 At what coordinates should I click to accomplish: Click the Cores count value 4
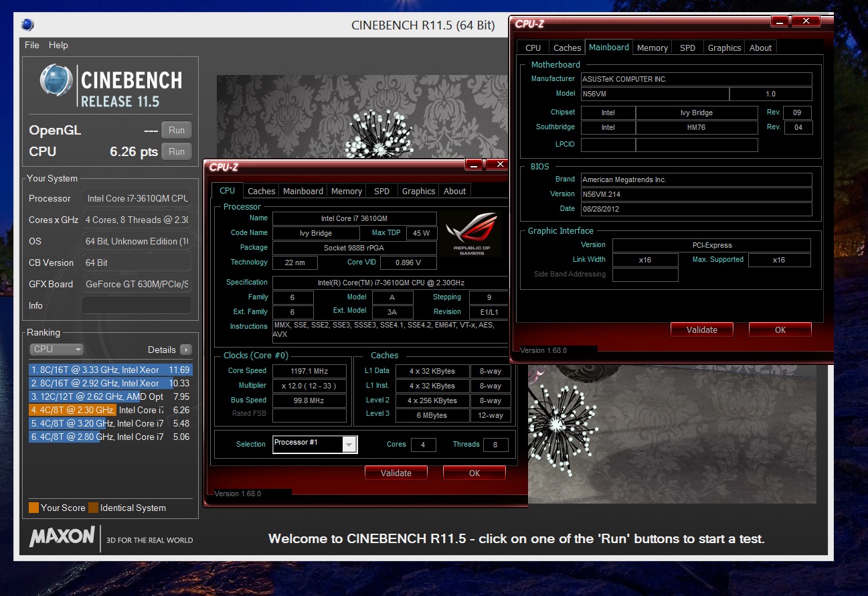click(x=424, y=444)
